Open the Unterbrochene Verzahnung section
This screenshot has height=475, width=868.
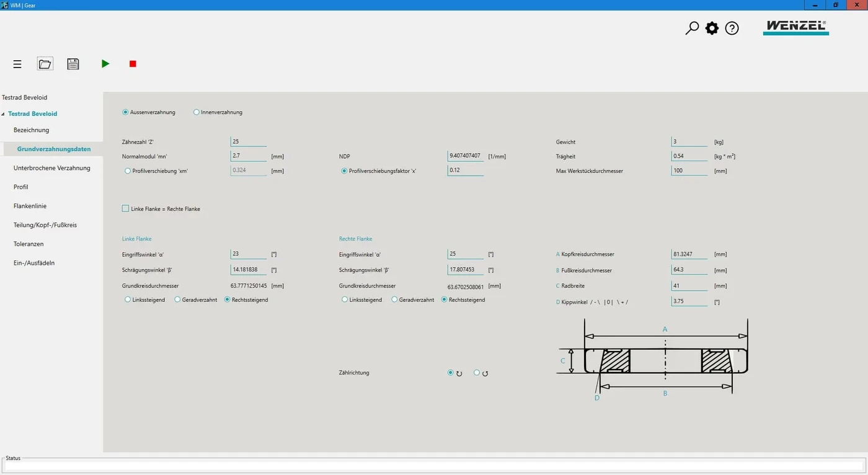click(x=52, y=168)
